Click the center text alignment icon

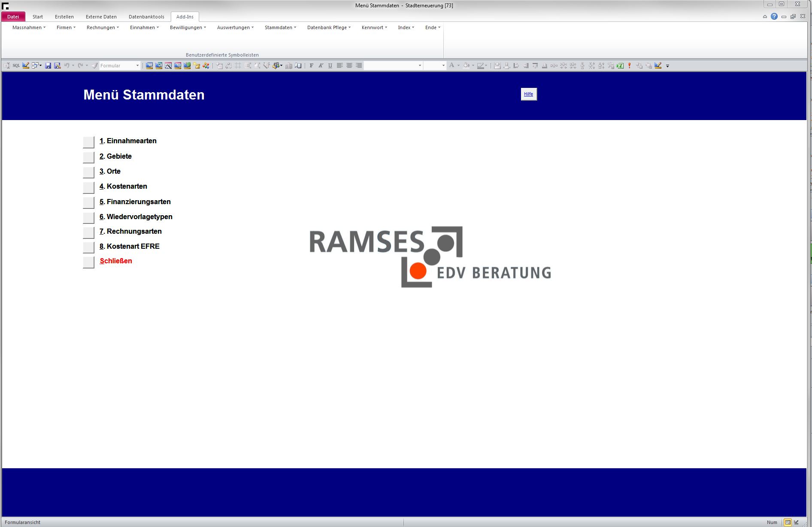[x=349, y=66]
